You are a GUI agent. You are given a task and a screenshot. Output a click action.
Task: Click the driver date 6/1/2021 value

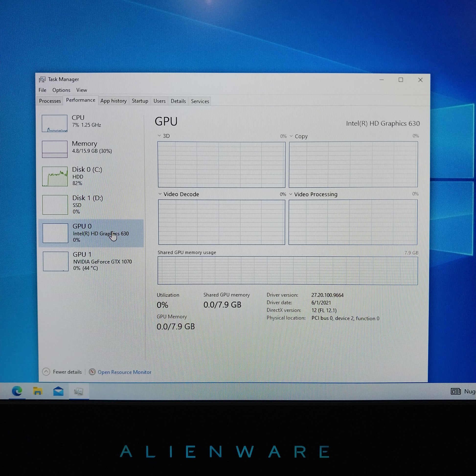tap(321, 303)
